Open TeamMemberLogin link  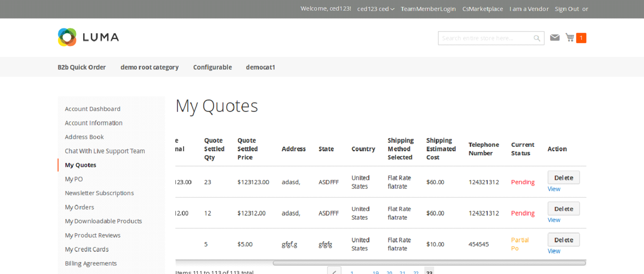[428, 9]
